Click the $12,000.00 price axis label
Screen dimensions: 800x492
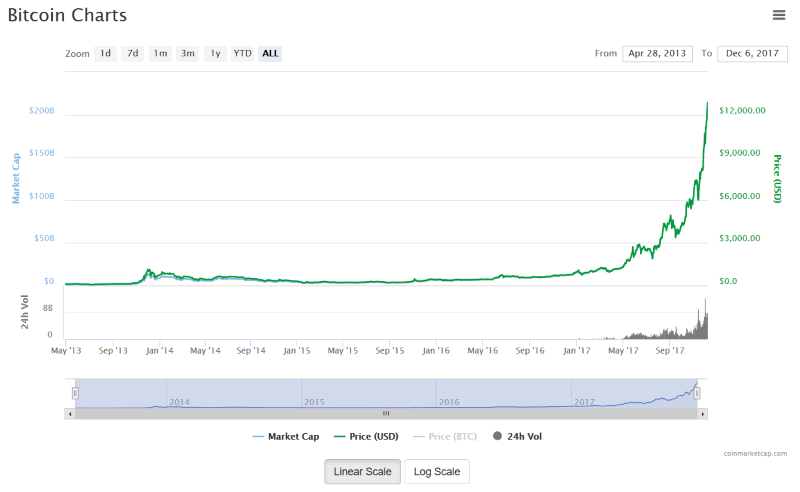(742, 111)
